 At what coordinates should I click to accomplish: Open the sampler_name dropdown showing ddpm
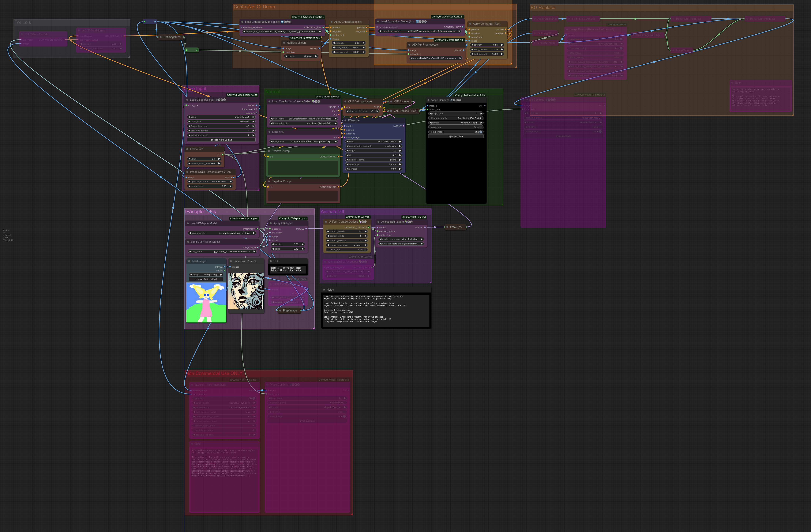(x=374, y=160)
